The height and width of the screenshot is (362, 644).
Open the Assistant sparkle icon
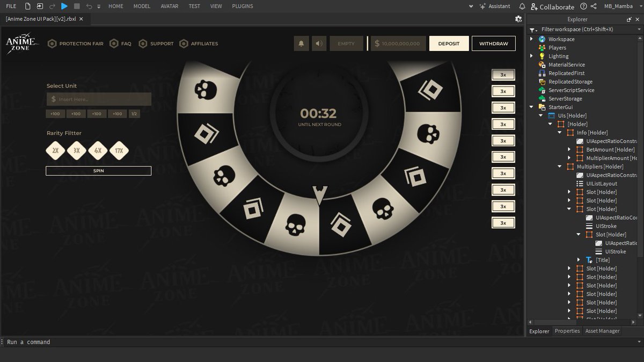tap(481, 6)
